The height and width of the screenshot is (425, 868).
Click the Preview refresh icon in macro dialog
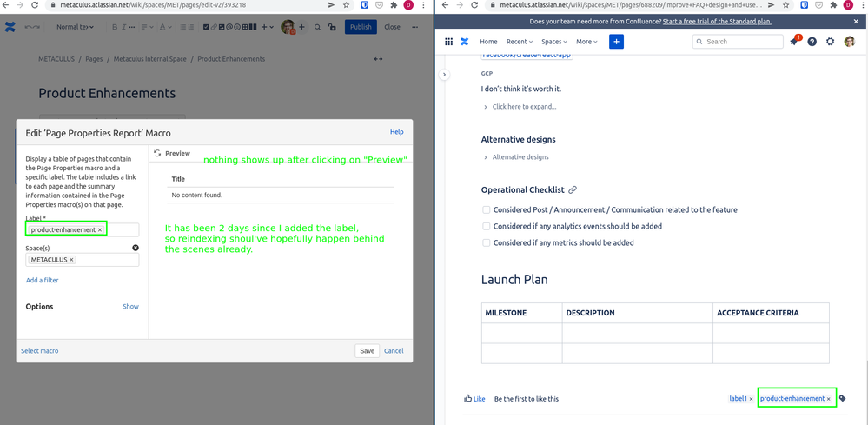point(157,153)
